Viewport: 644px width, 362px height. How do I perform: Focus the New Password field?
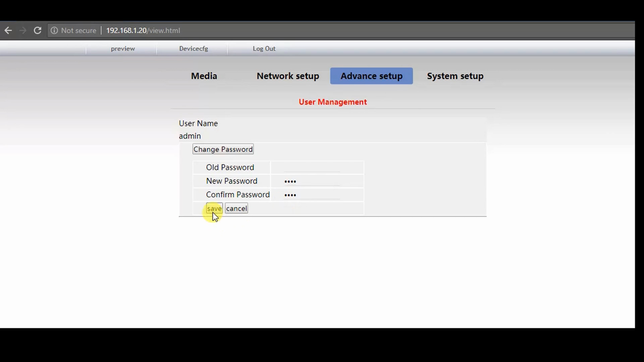[x=312, y=181]
